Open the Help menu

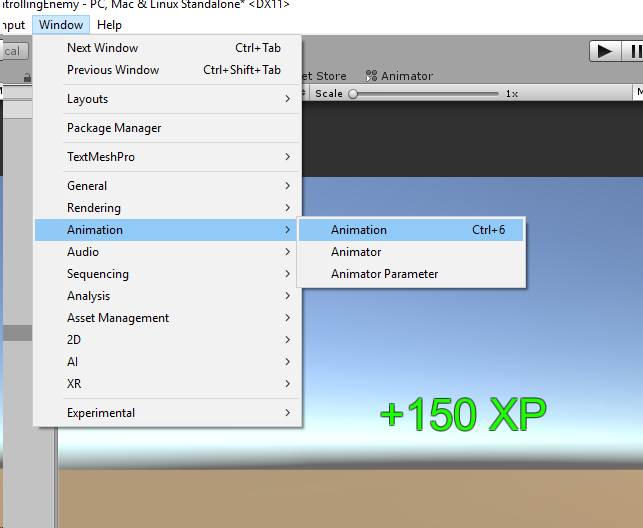[109, 25]
